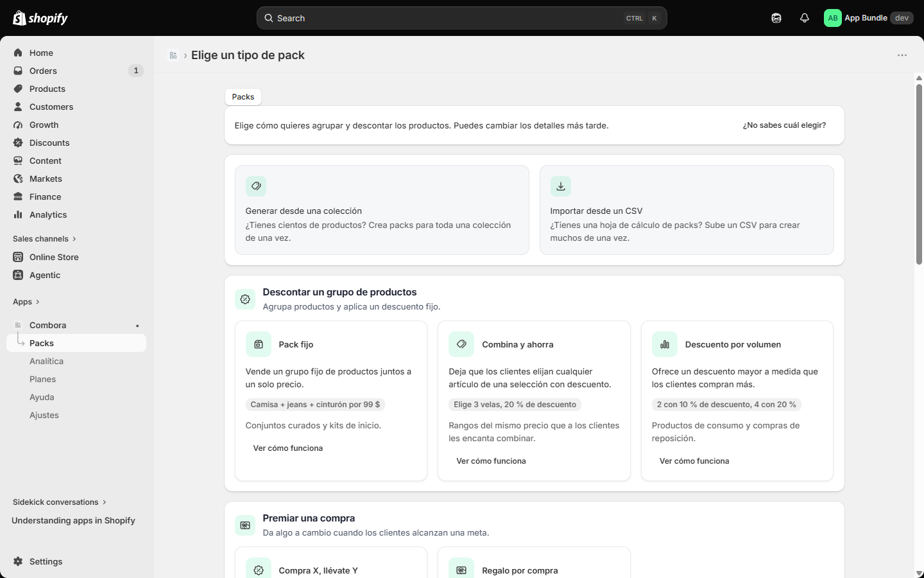Screen dimensions: 924x578
Task: Click the Home icon in sidebar
Action: [x=18, y=53]
